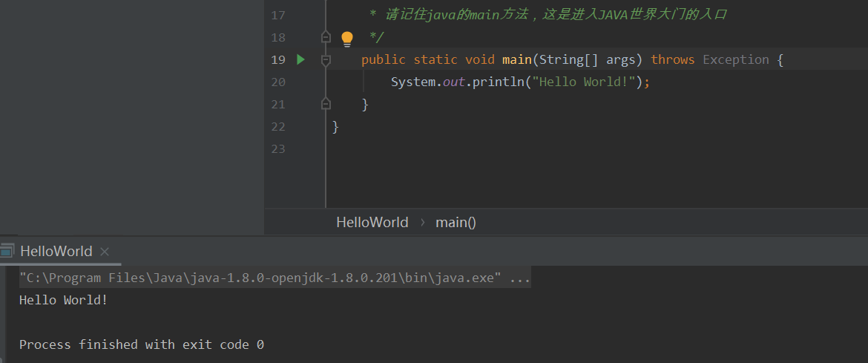Click fold end marker on line 21

pos(326,104)
